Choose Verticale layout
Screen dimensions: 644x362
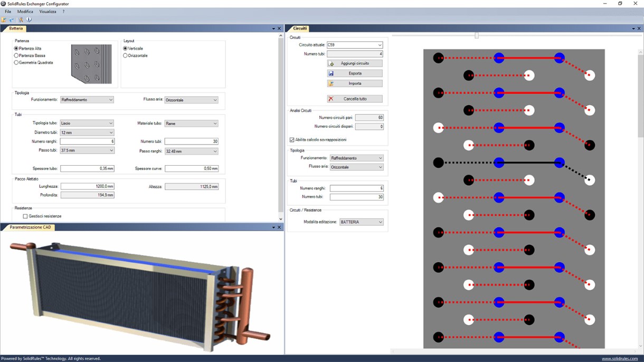point(125,49)
